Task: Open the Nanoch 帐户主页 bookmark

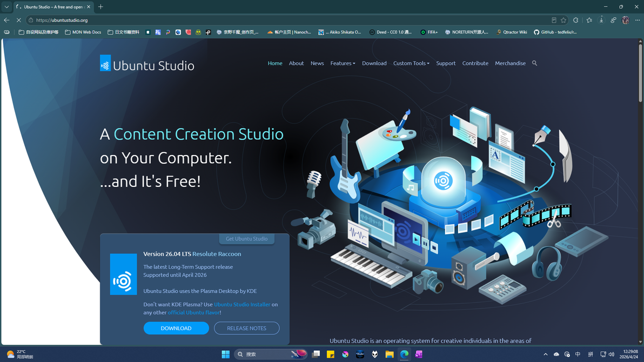Action: coord(289,32)
